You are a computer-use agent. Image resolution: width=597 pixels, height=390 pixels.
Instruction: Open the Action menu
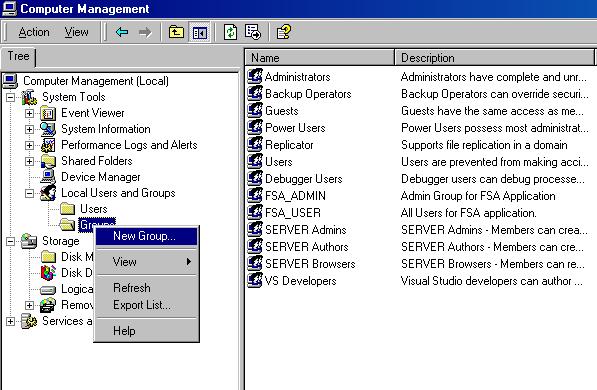point(34,32)
